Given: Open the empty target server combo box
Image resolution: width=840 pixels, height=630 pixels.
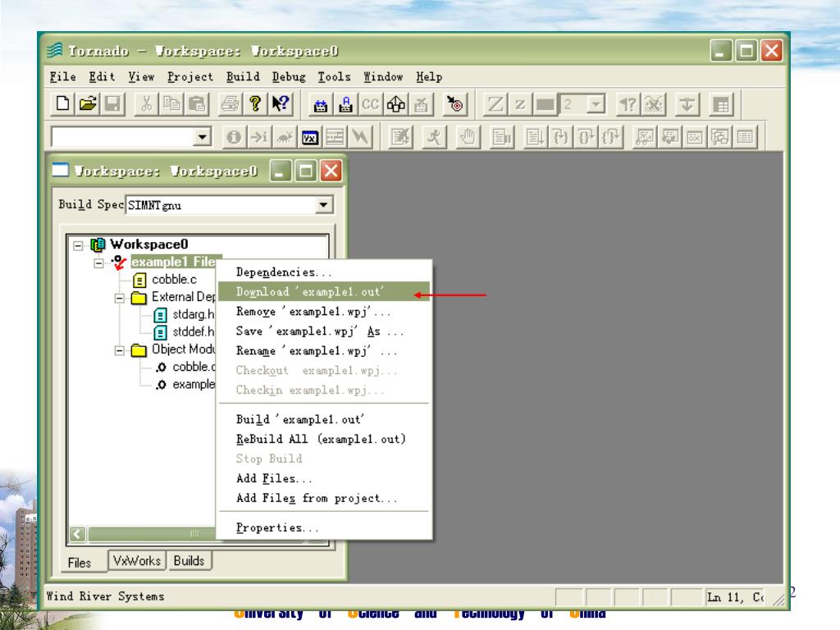Looking at the screenshot, I should coord(202,137).
